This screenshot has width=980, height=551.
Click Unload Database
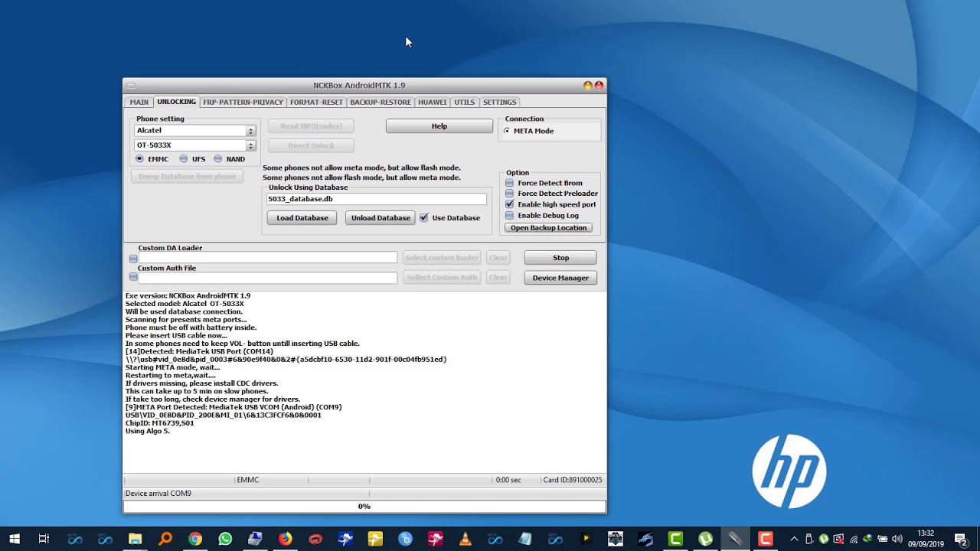[381, 218]
